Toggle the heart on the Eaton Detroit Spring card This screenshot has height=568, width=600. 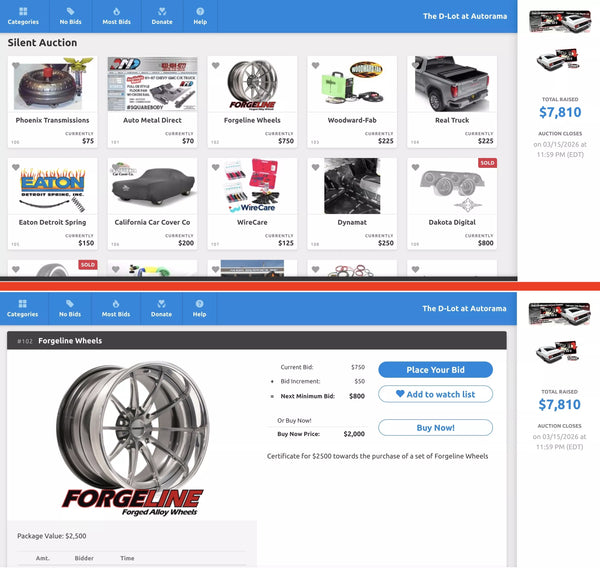point(16,167)
